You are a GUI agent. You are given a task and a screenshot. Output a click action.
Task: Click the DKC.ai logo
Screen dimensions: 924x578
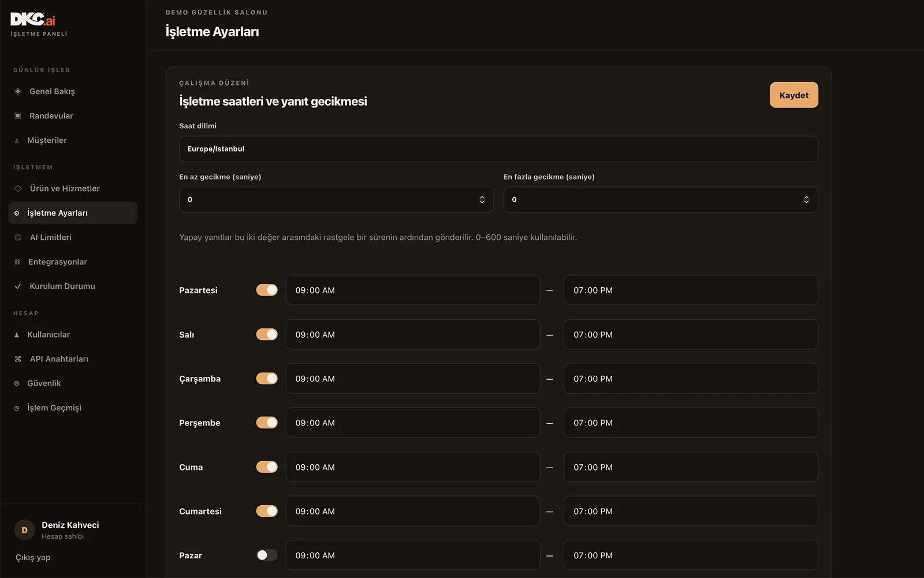(x=33, y=20)
